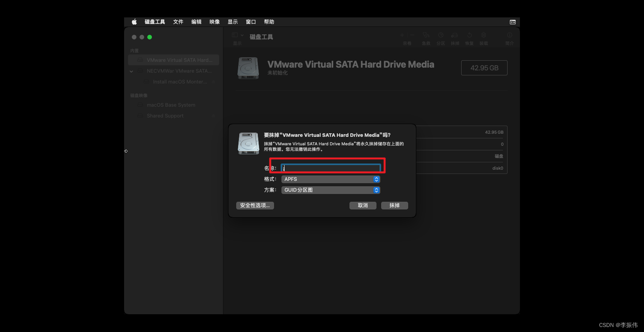644x332 pixels.
Task: Eject the Install macOS Monterey volume
Action: (x=213, y=82)
